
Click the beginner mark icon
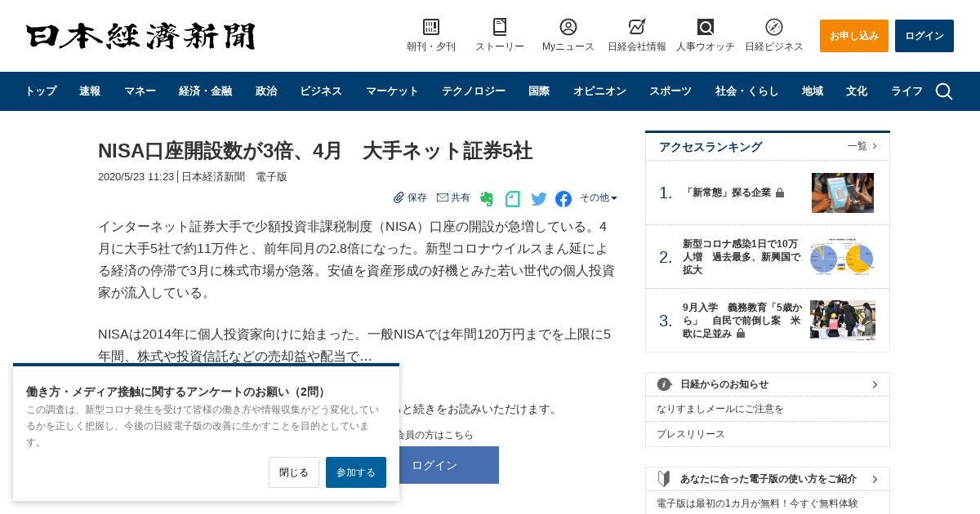pos(665,479)
